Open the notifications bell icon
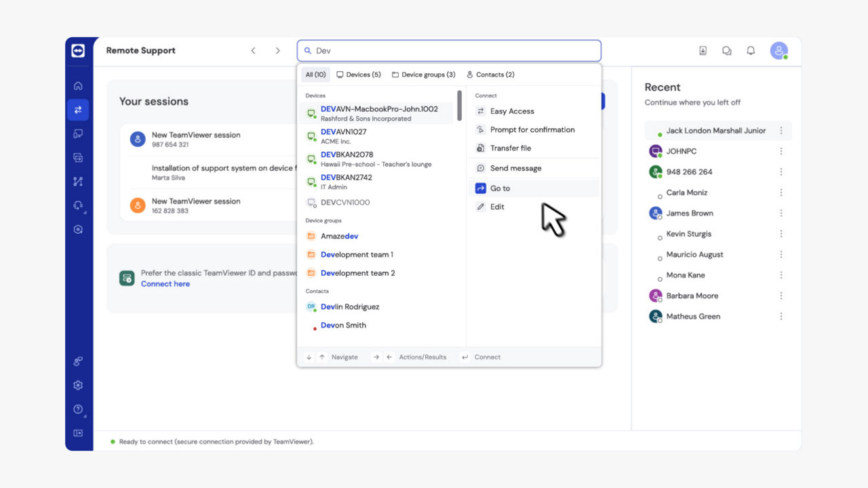Screen dimensions: 868x488 pos(751,51)
